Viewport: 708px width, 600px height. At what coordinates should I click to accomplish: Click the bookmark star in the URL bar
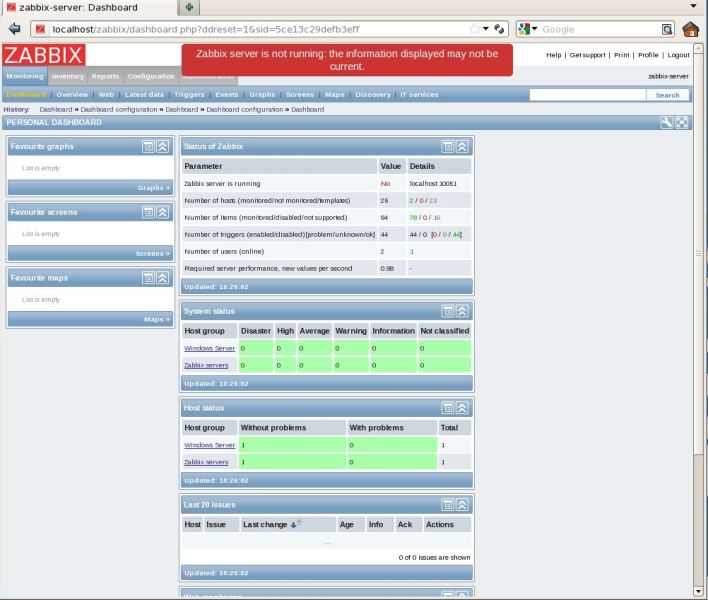point(474,29)
